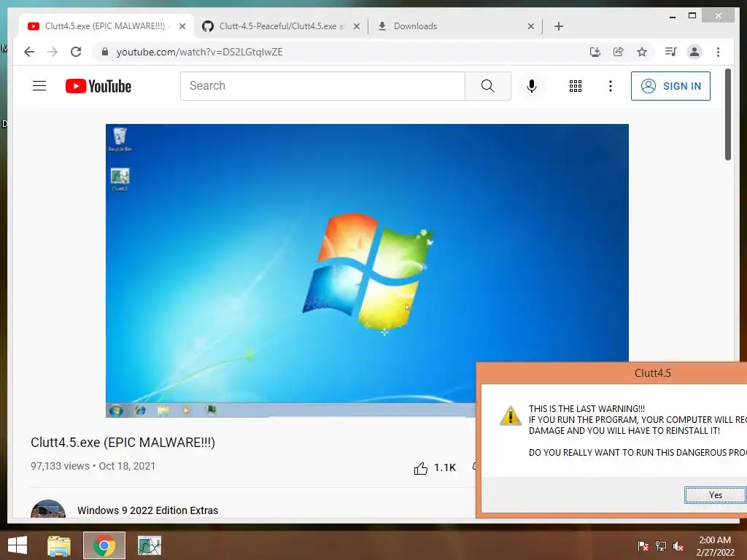Open the Action Center flag icon

pyautogui.click(x=643, y=546)
